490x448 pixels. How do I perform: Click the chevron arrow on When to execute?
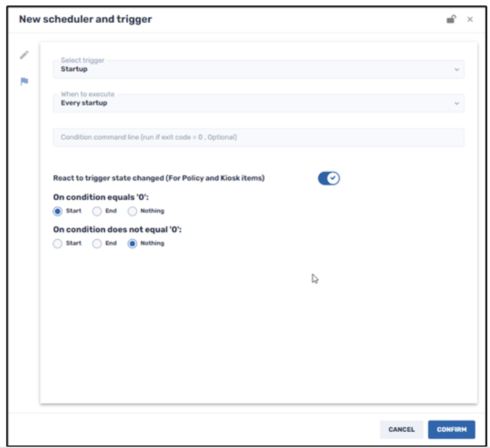(456, 104)
